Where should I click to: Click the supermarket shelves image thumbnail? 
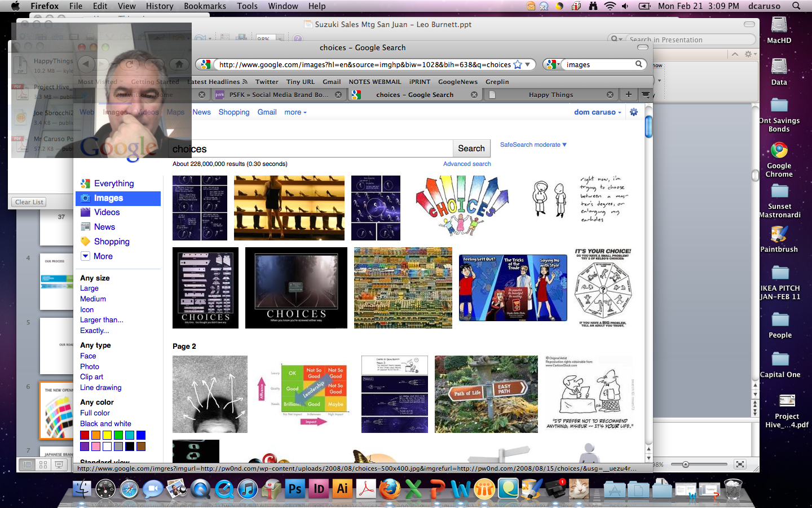point(403,288)
